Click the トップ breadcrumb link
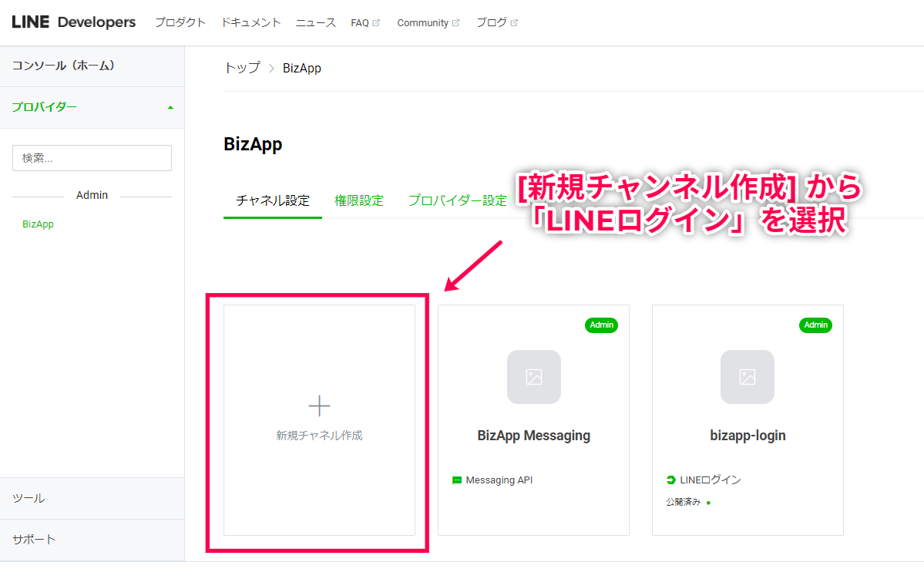The image size is (924, 579). [x=242, y=68]
